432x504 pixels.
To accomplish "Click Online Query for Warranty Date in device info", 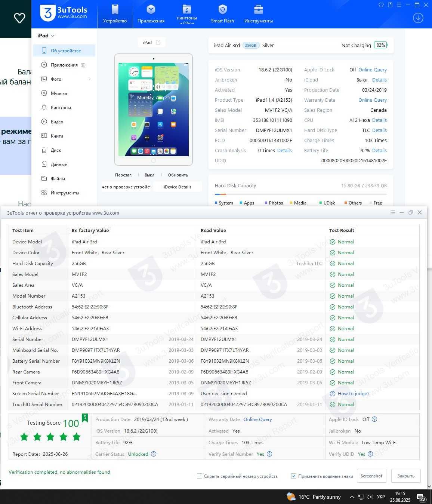I will coord(373,100).
